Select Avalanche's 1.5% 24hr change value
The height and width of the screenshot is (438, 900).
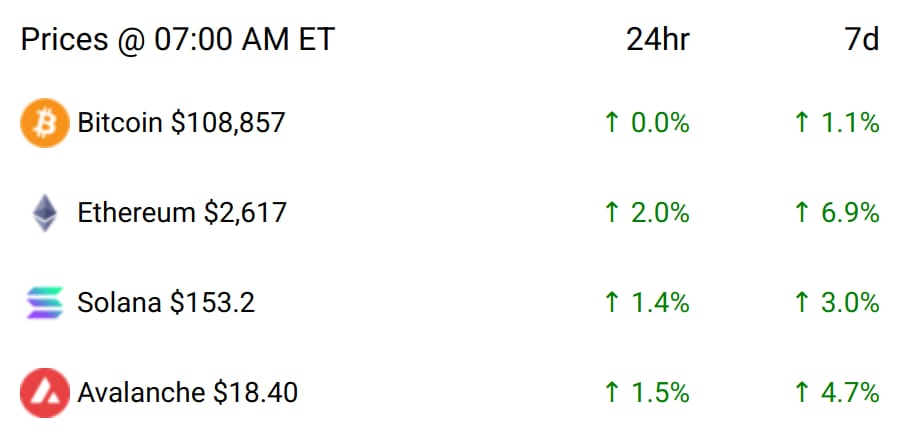pos(660,393)
